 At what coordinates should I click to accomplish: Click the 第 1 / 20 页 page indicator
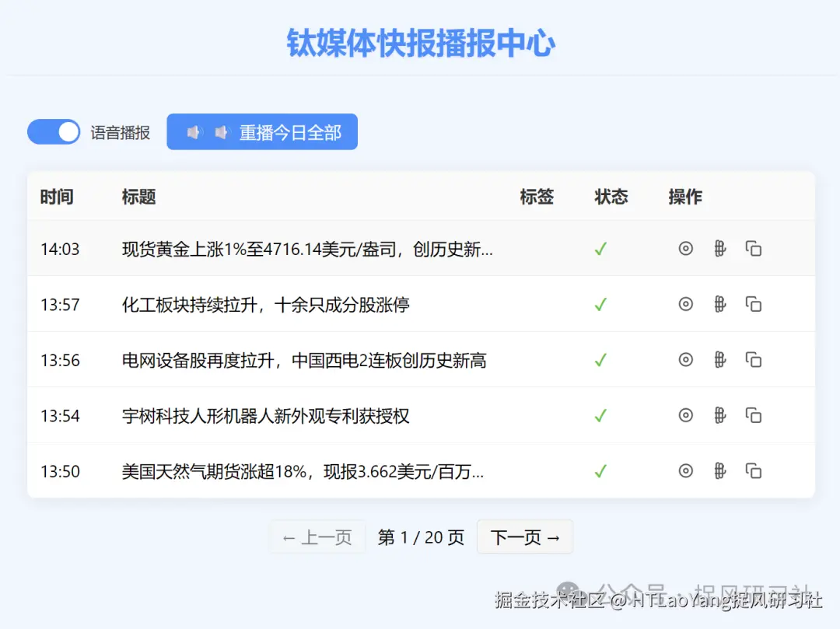[x=420, y=536]
